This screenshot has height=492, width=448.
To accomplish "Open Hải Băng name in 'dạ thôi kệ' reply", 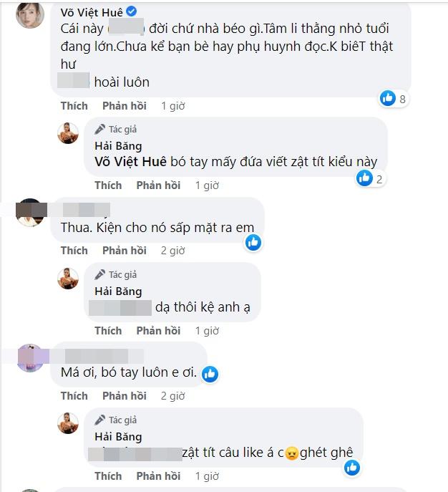I will click(118, 291).
